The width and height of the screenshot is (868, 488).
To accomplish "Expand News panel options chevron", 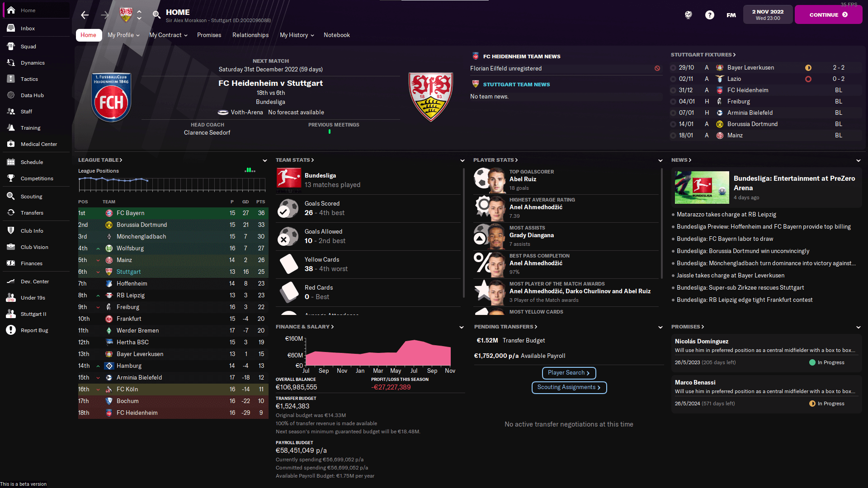I will 859,160.
